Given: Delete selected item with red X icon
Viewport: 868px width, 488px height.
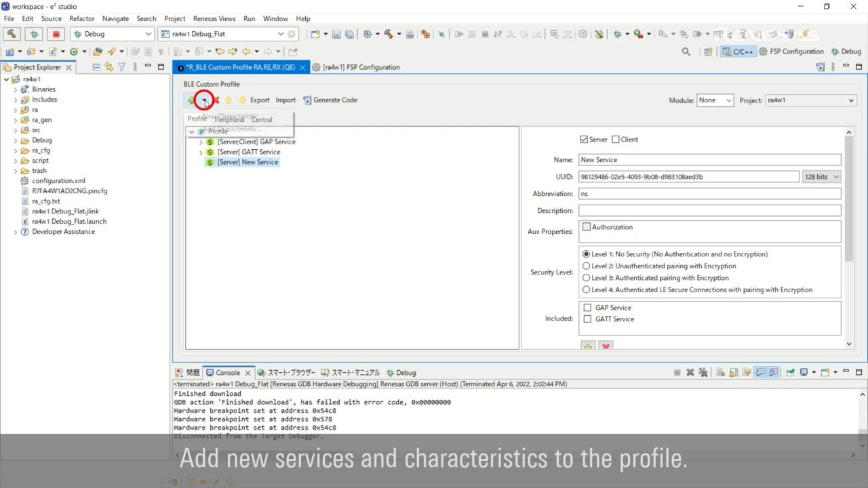Looking at the screenshot, I should (x=216, y=100).
